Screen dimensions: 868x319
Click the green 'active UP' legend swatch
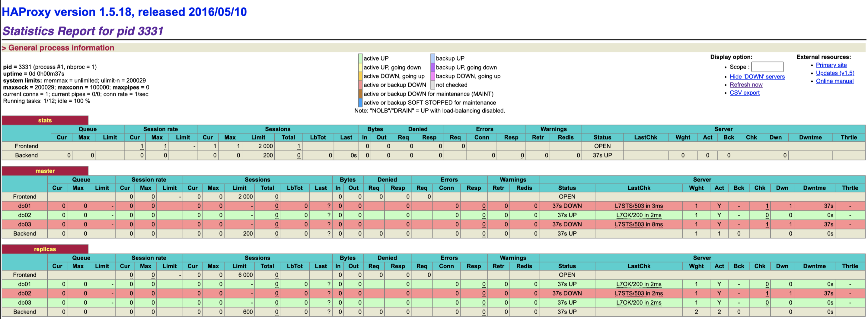click(x=360, y=58)
